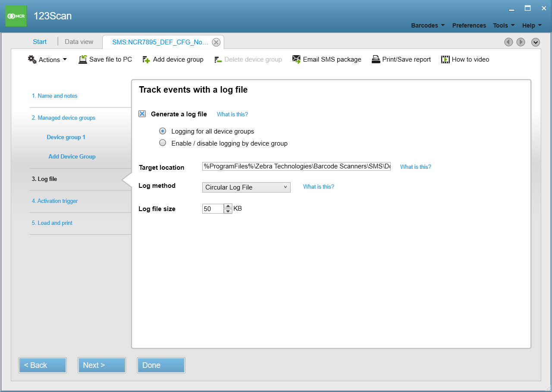Click the Next button
The height and width of the screenshot is (392, 552).
102,365
